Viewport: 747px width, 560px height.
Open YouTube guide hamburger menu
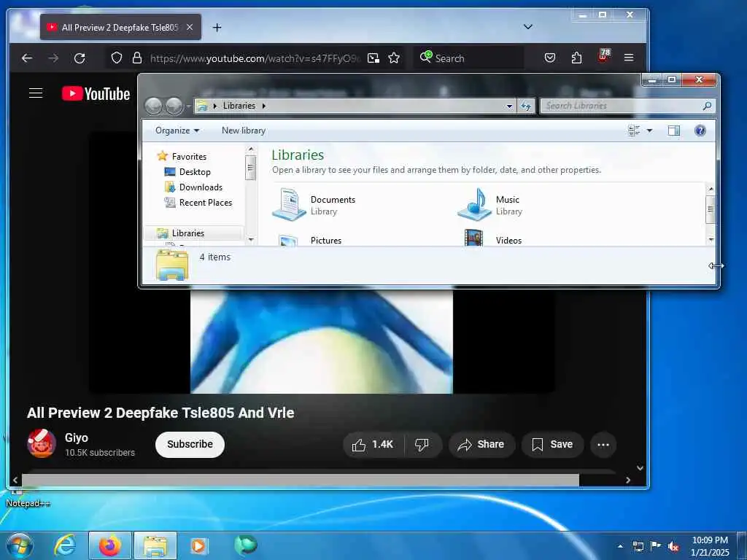coord(36,93)
